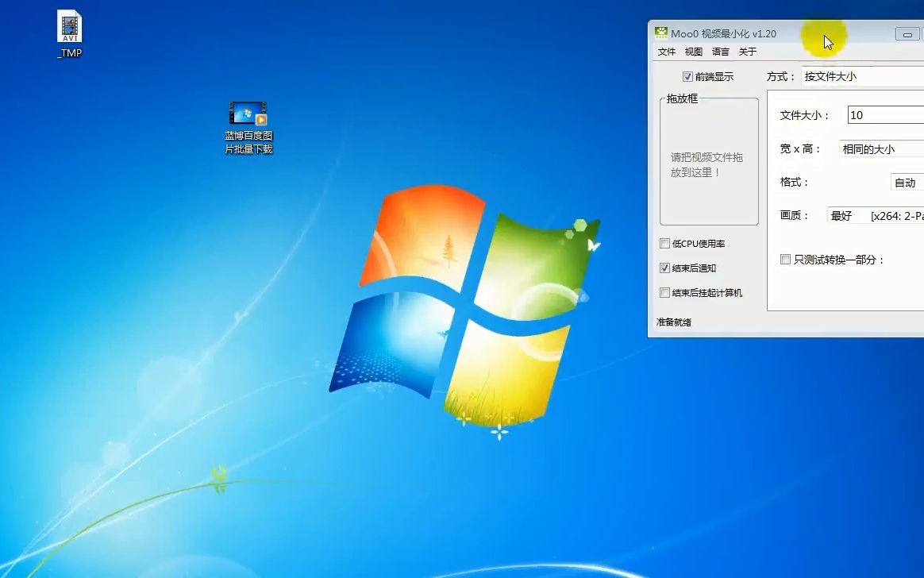Open the 语言 menu
The image size is (924, 578).
(x=720, y=51)
